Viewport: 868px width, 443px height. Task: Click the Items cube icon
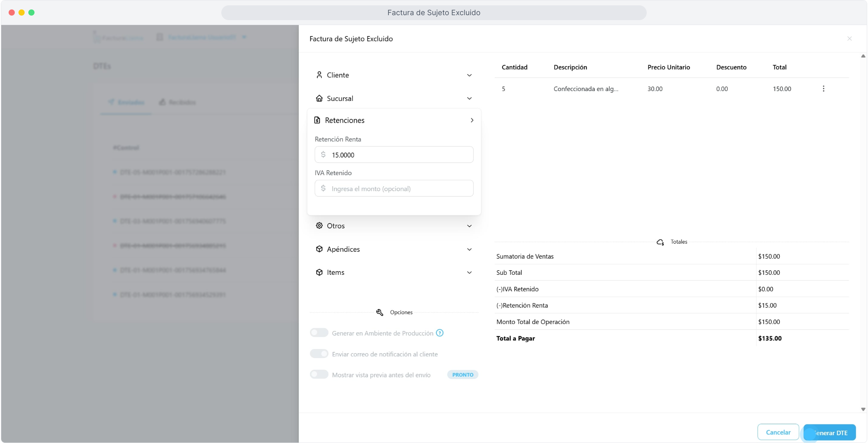click(319, 272)
